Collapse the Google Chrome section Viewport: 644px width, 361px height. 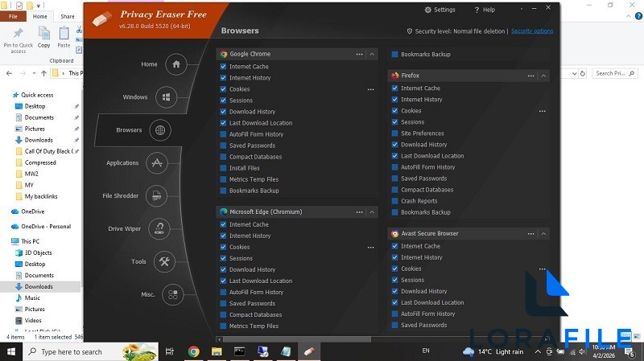click(x=372, y=54)
